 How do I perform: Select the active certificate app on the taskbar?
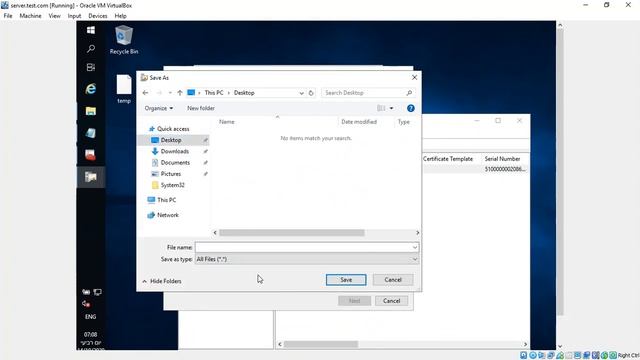click(x=91, y=177)
